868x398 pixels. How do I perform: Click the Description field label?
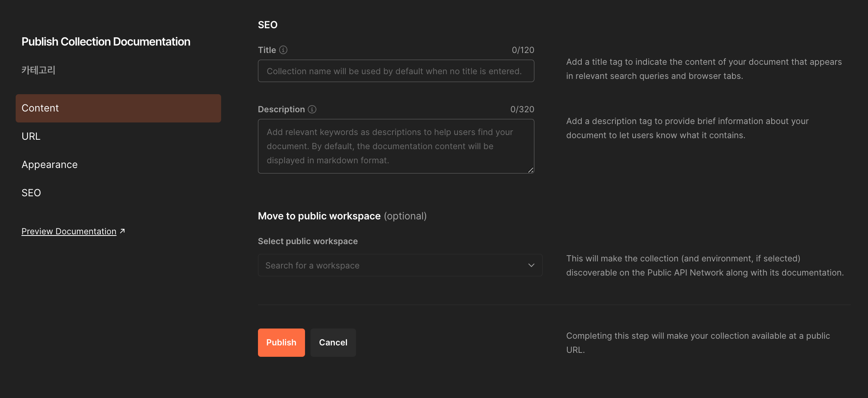[x=281, y=109]
